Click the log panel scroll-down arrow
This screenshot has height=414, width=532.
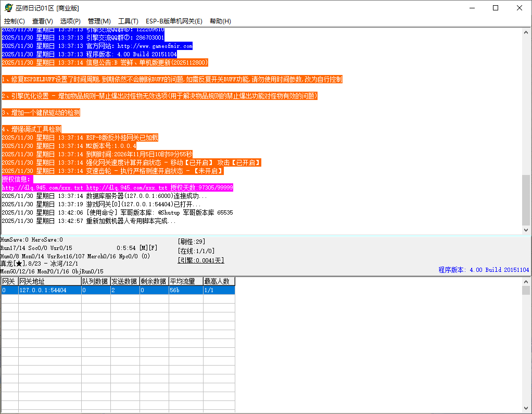click(x=526, y=230)
